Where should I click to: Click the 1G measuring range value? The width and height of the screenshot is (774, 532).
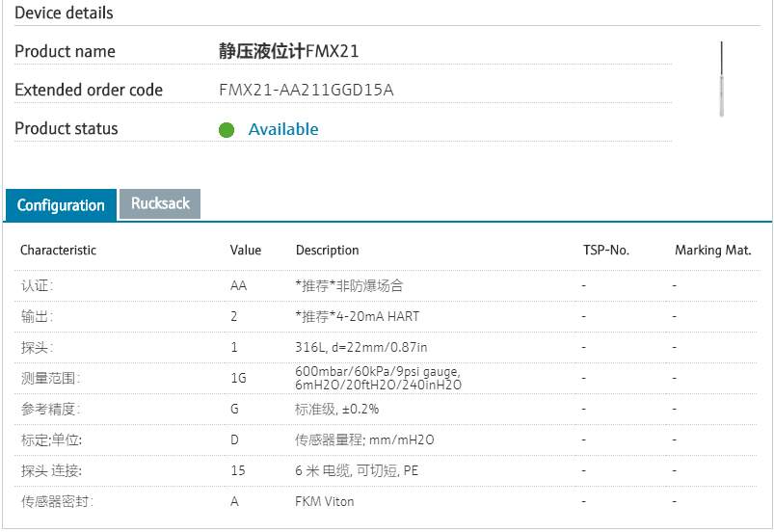pos(238,378)
